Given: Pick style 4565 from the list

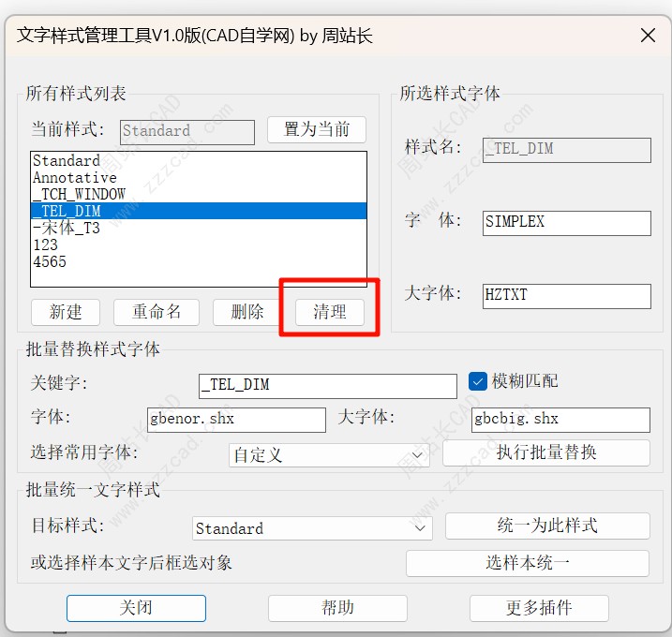Looking at the screenshot, I should 50,262.
